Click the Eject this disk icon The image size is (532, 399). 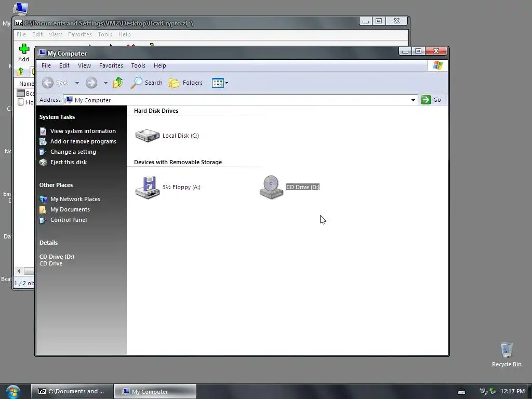(x=43, y=162)
